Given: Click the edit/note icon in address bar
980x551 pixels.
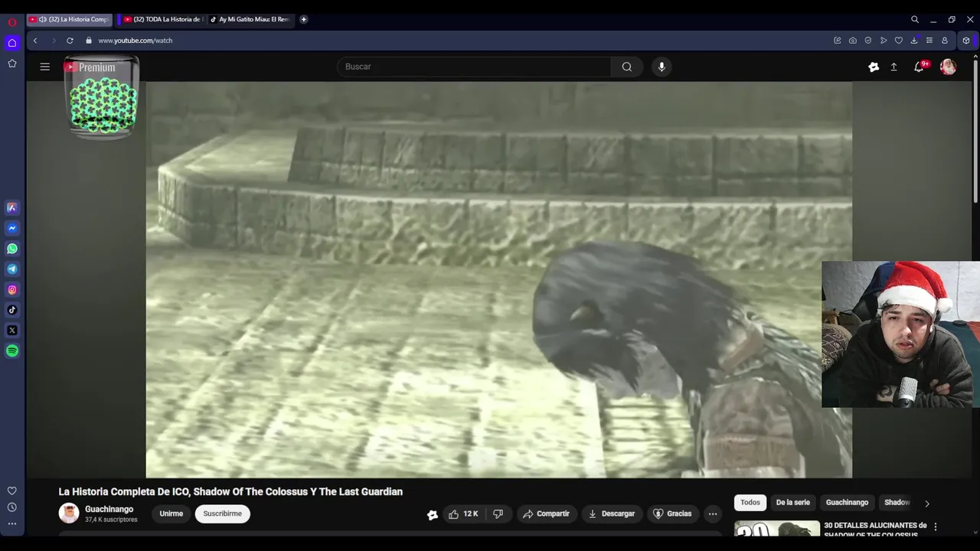Looking at the screenshot, I should pyautogui.click(x=838, y=41).
